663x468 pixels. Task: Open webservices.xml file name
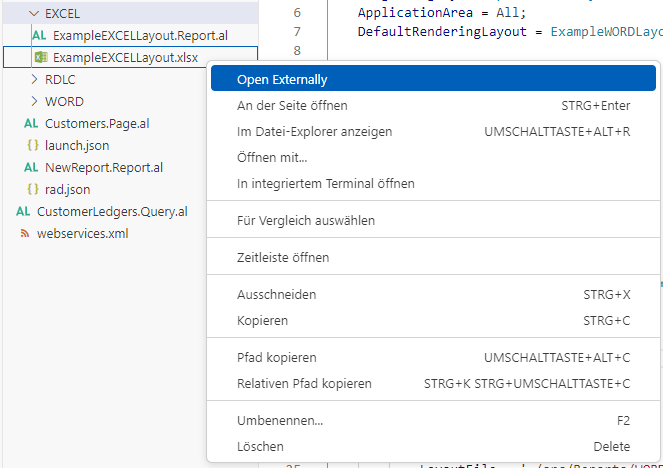point(82,233)
